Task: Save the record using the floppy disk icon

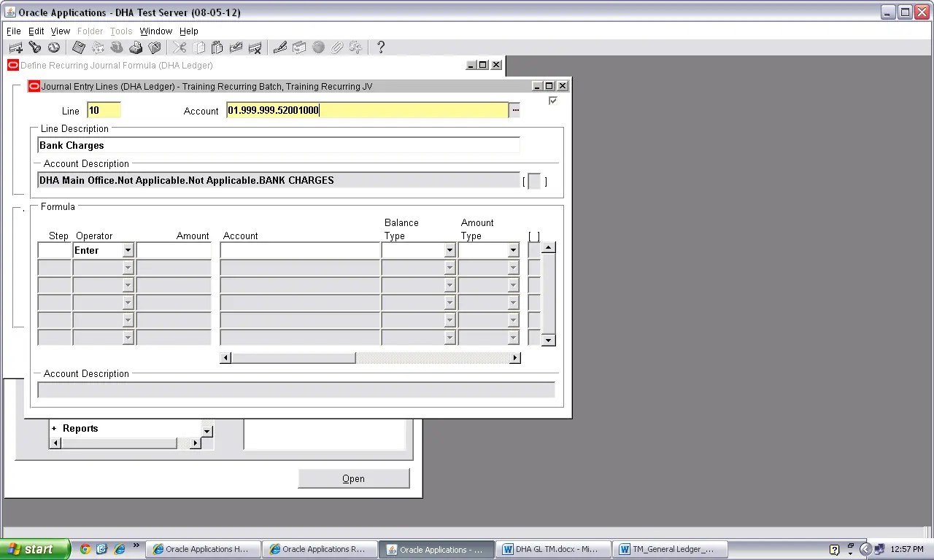Action: click(78, 47)
